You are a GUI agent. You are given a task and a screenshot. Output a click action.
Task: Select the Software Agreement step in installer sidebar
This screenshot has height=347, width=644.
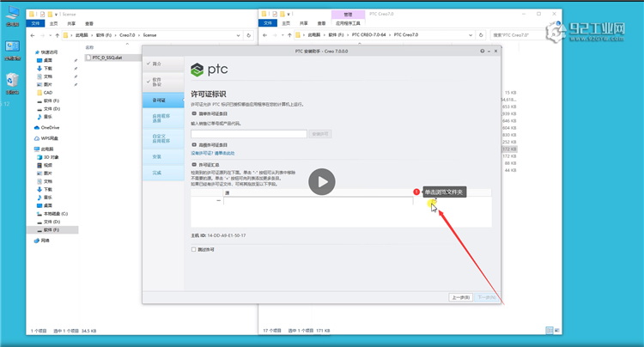(163, 82)
